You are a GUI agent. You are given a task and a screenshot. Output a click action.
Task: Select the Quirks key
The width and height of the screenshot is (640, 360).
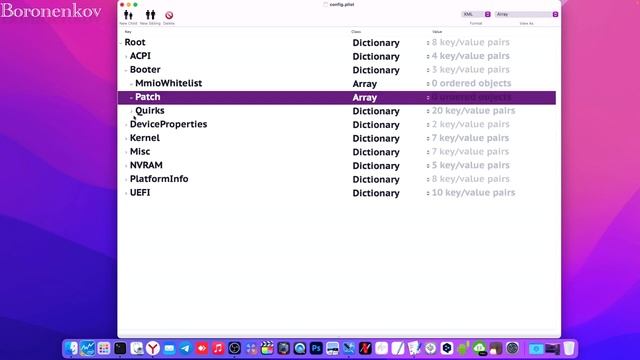click(150, 111)
